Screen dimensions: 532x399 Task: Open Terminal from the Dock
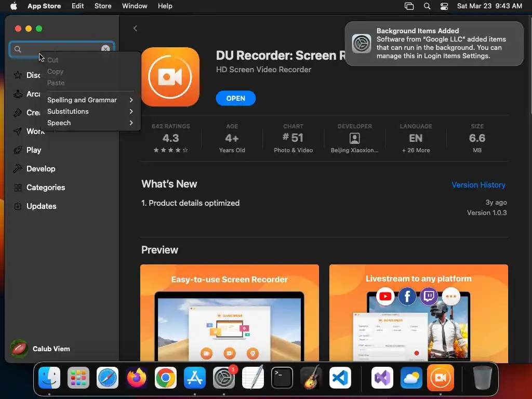pyautogui.click(x=282, y=378)
